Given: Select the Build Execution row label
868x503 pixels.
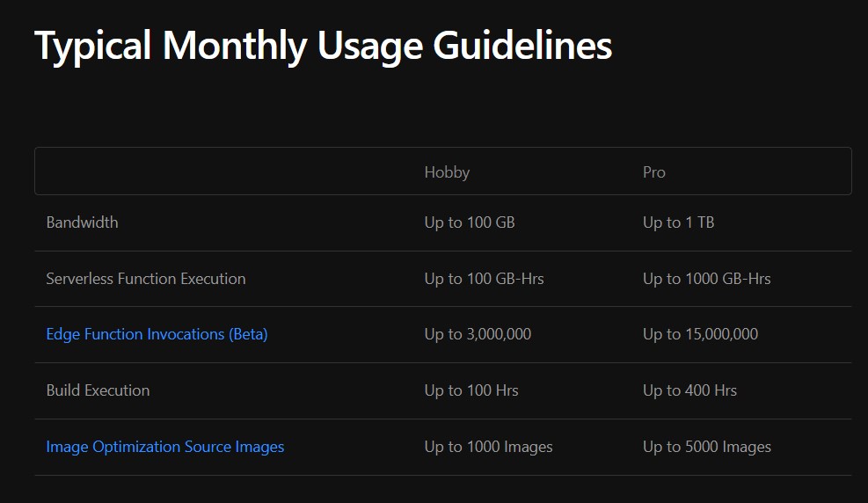Looking at the screenshot, I should [98, 390].
